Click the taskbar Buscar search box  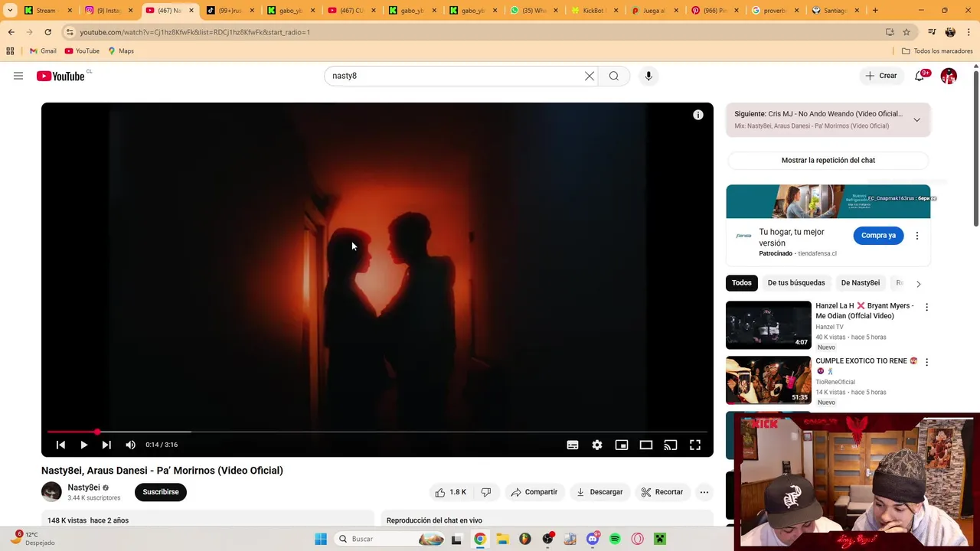(388, 539)
